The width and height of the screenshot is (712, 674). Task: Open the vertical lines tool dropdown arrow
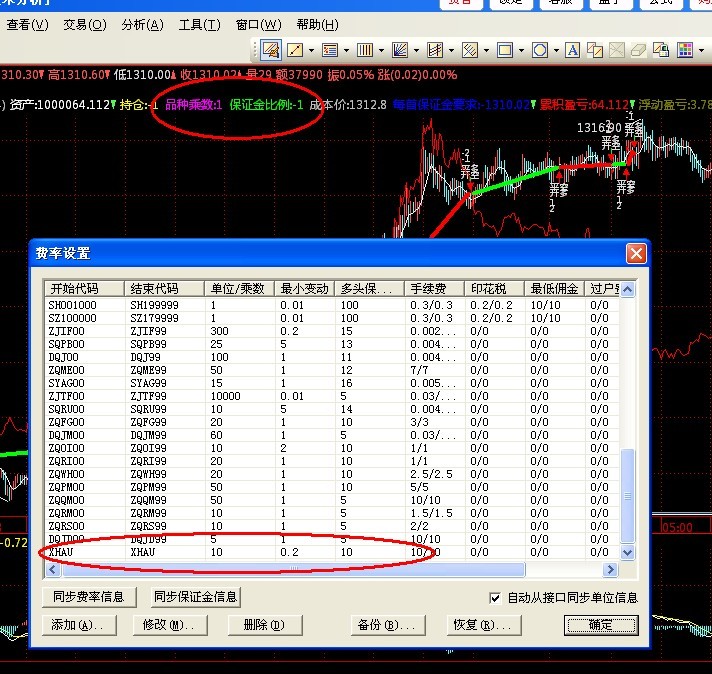[x=381, y=50]
